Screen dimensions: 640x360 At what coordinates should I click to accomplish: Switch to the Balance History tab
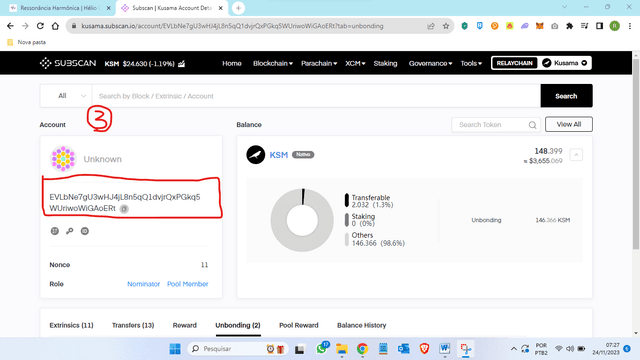[x=362, y=325]
